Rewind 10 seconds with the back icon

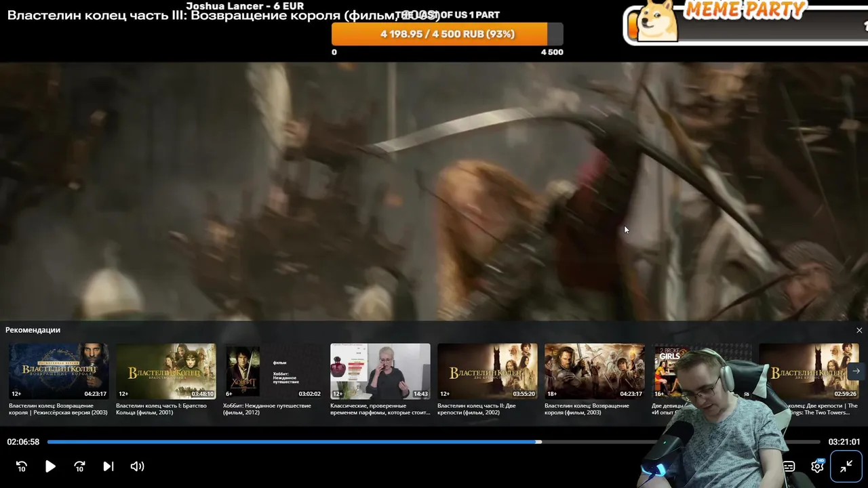(x=22, y=466)
